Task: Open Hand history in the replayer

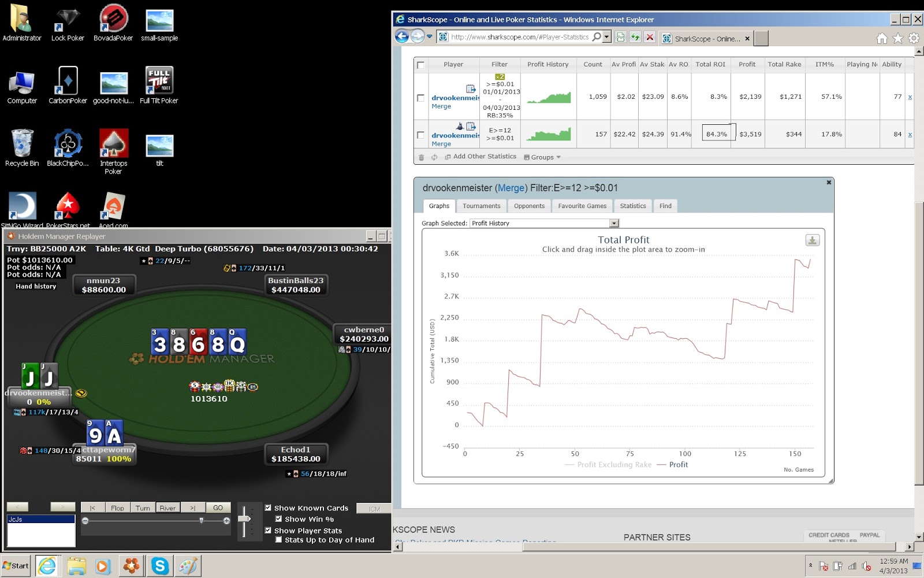Action: (36, 286)
